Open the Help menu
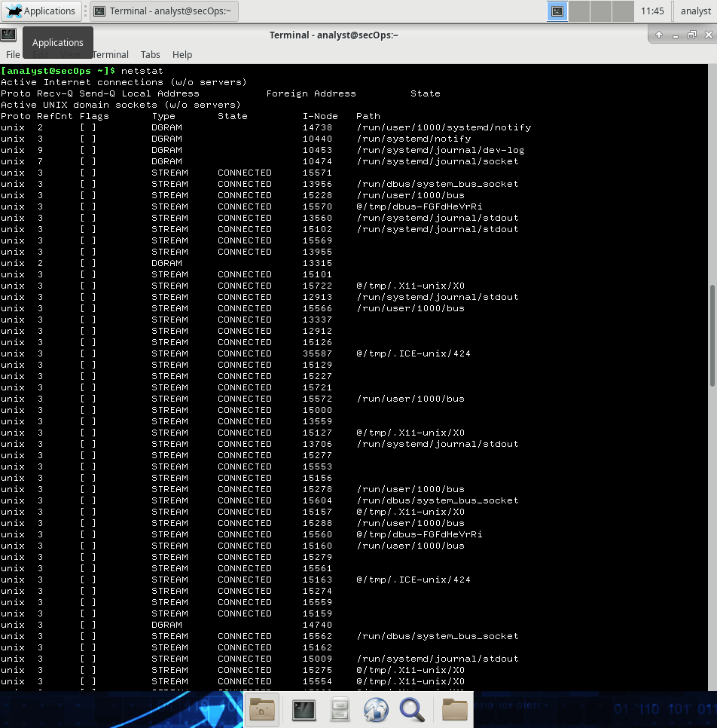 click(182, 54)
